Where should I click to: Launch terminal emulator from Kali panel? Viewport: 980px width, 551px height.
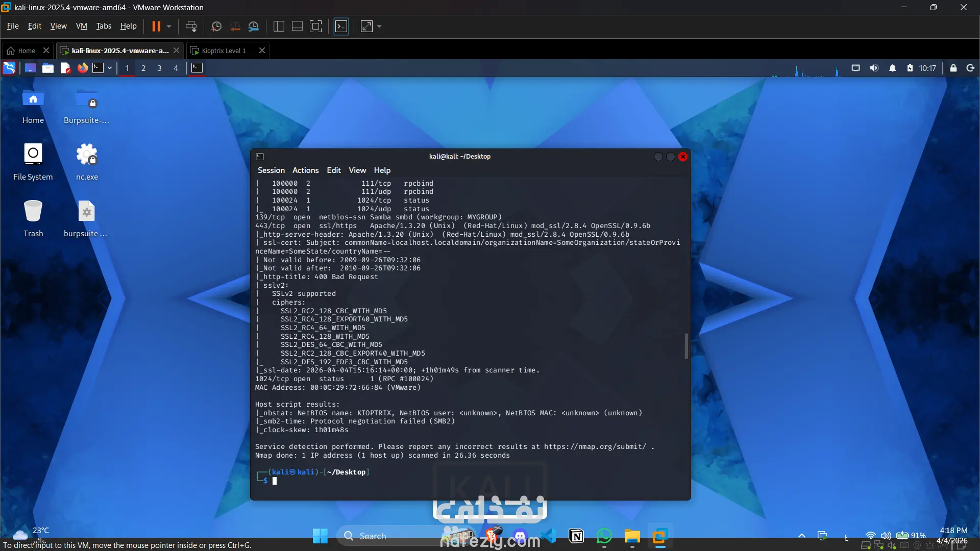click(98, 68)
